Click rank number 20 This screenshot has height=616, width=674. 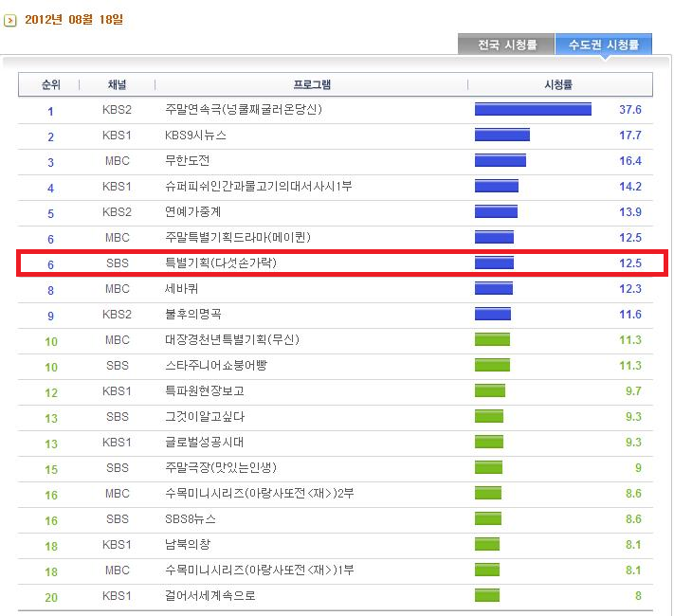pos(51,597)
